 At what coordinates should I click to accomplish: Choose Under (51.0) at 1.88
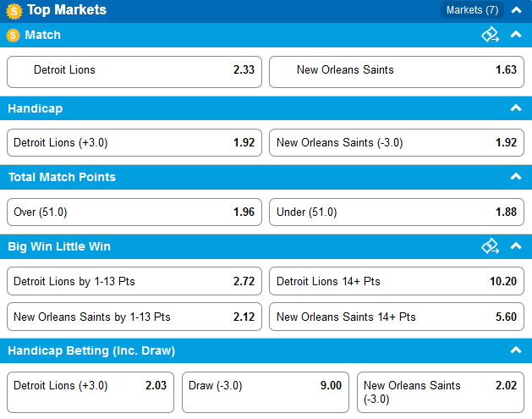[397, 212]
